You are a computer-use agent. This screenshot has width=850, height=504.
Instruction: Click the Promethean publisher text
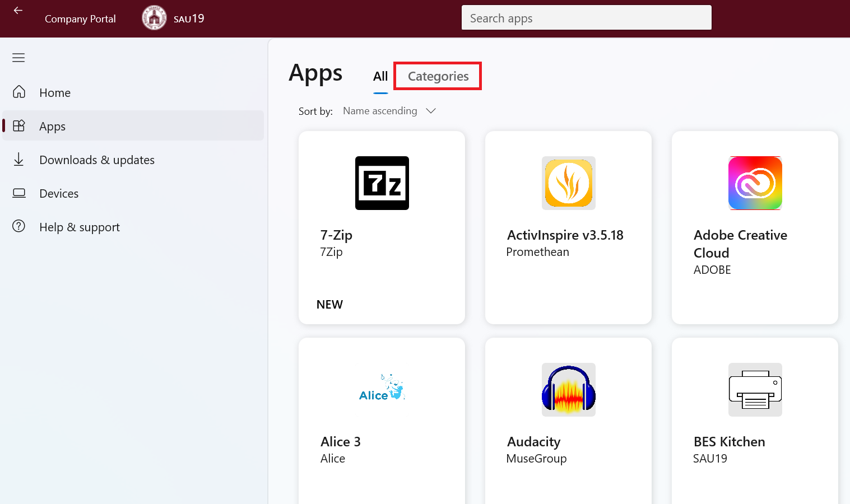[x=537, y=252]
